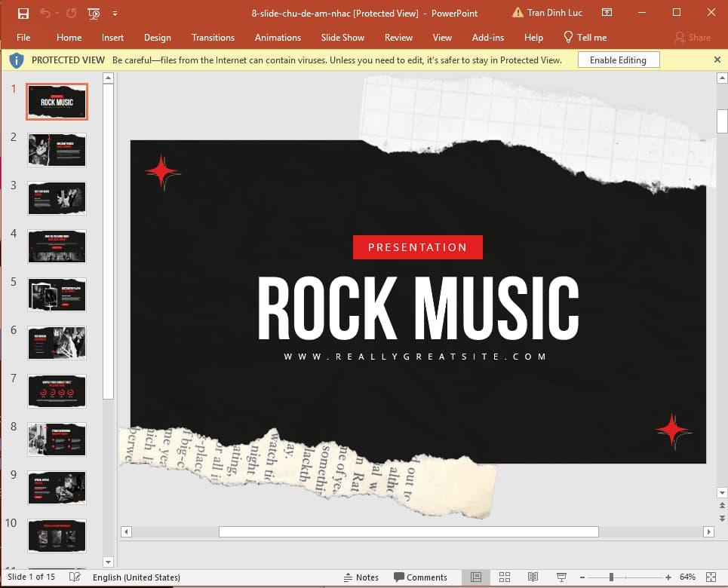Click the spell check icon in status bar
The width and height of the screenshot is (728, 588).
click(75, 577)
